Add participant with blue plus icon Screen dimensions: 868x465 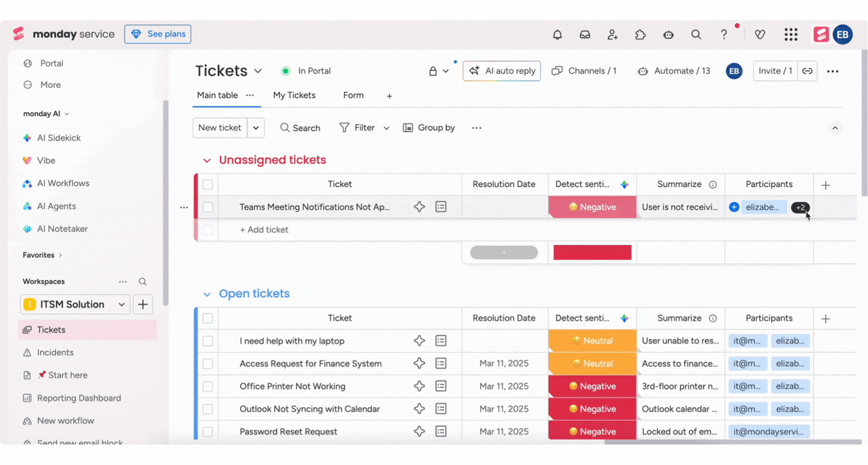(734, 207)
